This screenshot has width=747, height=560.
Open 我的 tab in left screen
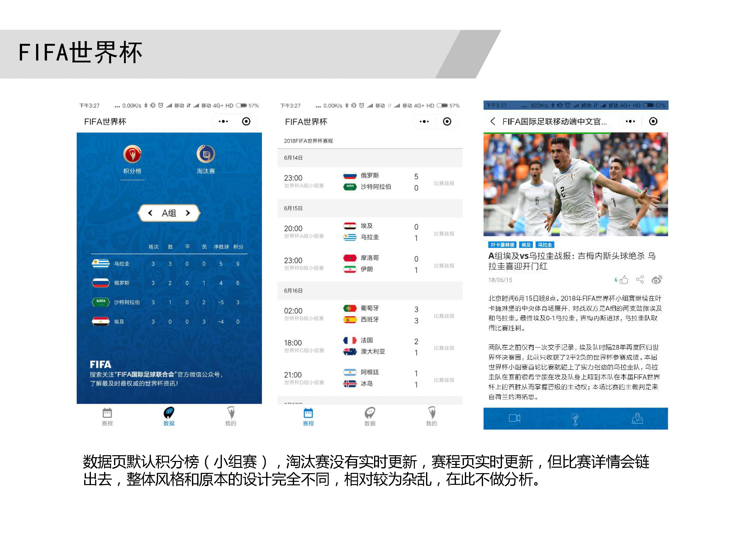point(231,417)
